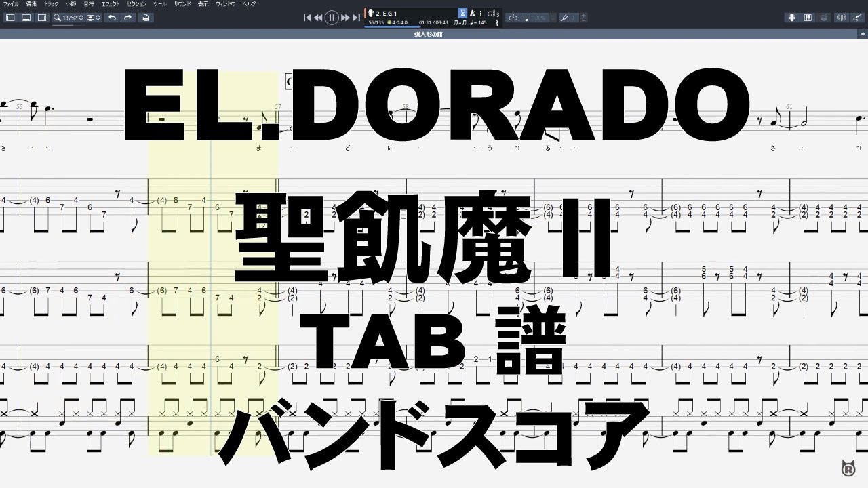This screenshot has width=868, height=488.
Task: Print the score
Action: click(145, 18)
